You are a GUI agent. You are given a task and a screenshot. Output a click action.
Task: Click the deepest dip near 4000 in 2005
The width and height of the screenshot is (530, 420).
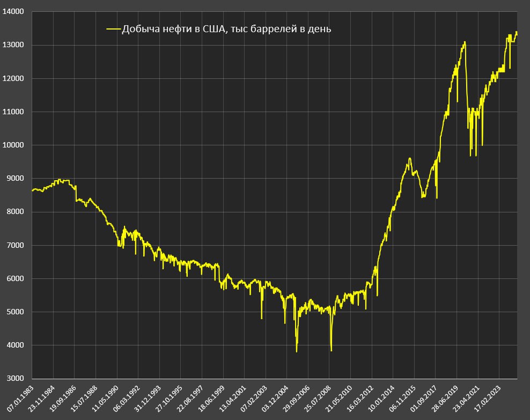(x=297, y=351)
